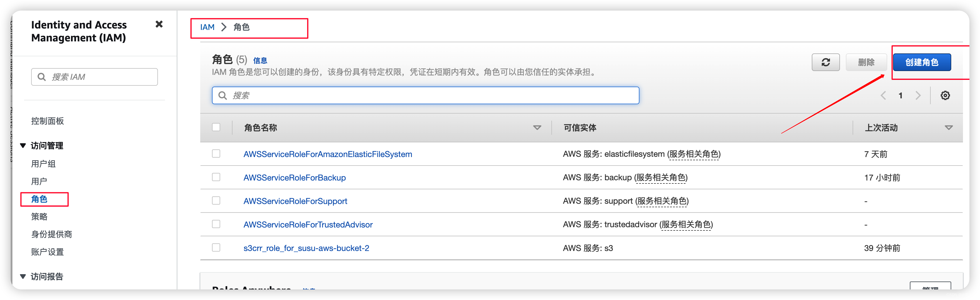Check AWSServiceRoleForSupport row checkbox
Screen dimensions: 980x300
pyautogui.click(x=216, y=201)
